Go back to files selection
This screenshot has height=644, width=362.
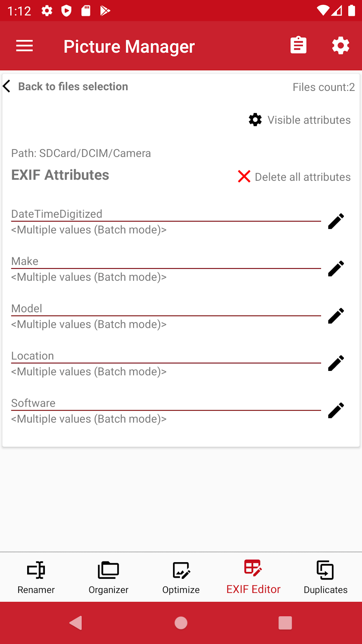pyautogui.click(x=66, y=87)
